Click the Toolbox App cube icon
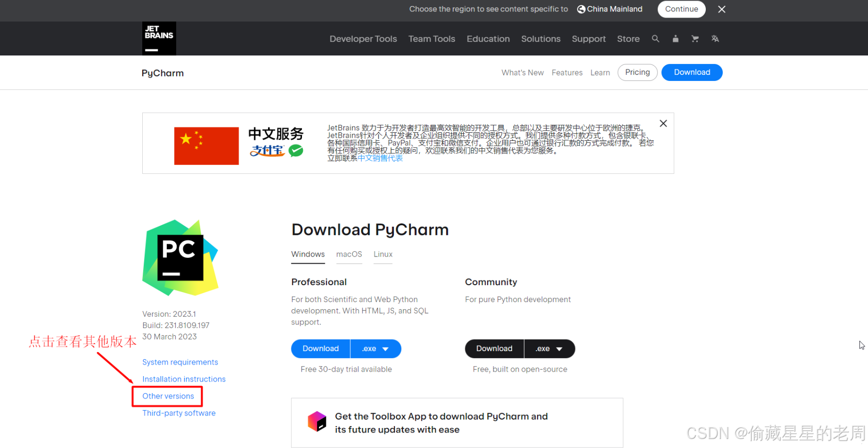 click(x=317, y=422)
